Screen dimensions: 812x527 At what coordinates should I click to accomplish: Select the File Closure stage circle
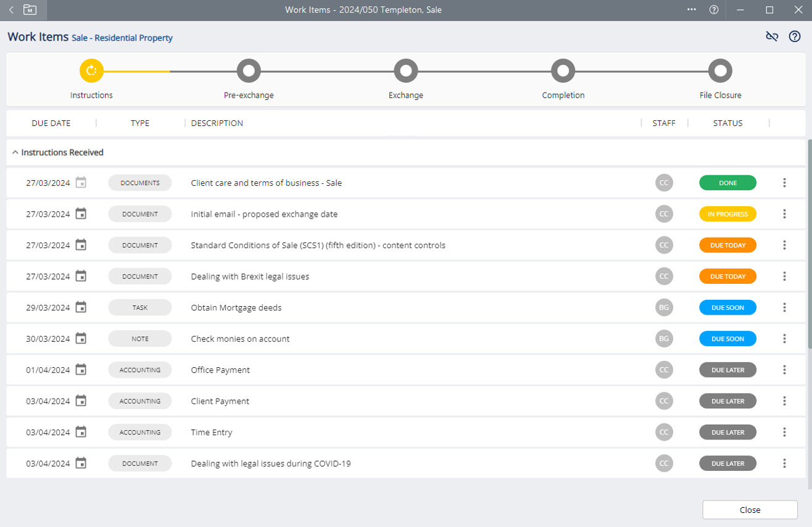coord(719,71)
